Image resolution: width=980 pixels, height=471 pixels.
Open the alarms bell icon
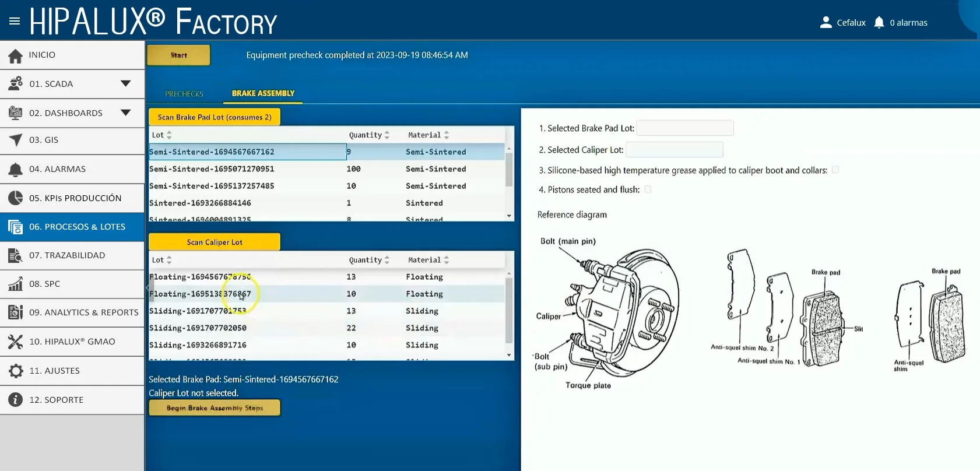(879, 22)
